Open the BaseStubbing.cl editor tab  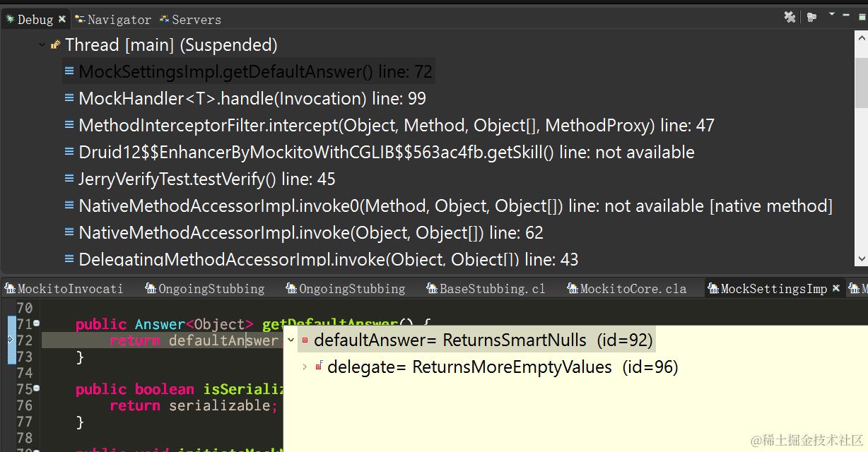(486, 289)
